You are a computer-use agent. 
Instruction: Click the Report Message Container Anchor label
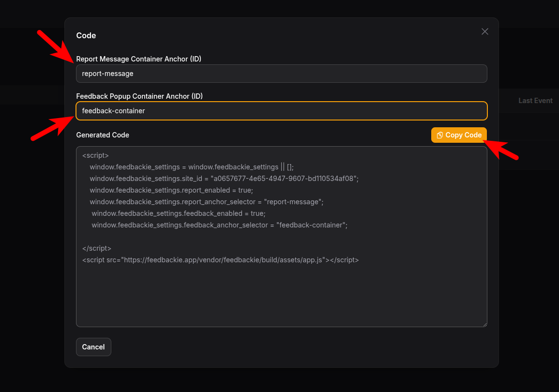click(138, 59)
